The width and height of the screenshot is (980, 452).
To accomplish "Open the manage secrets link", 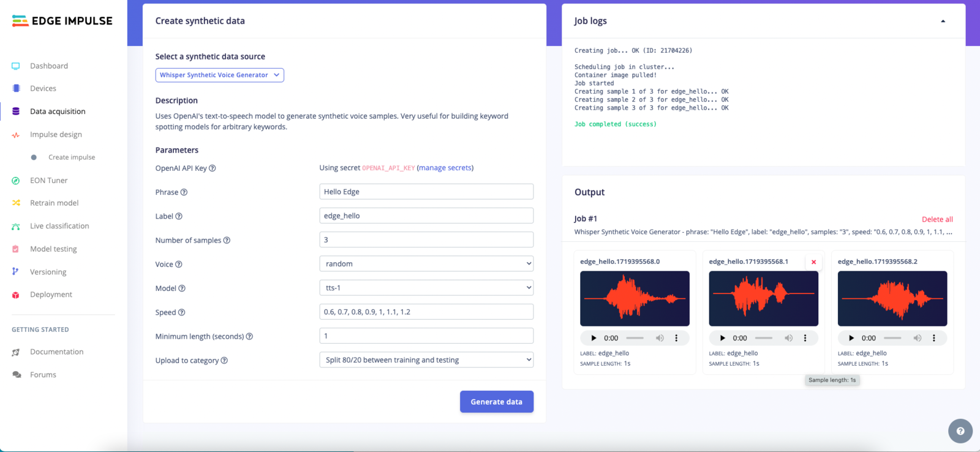I will (x=445, y=168).
